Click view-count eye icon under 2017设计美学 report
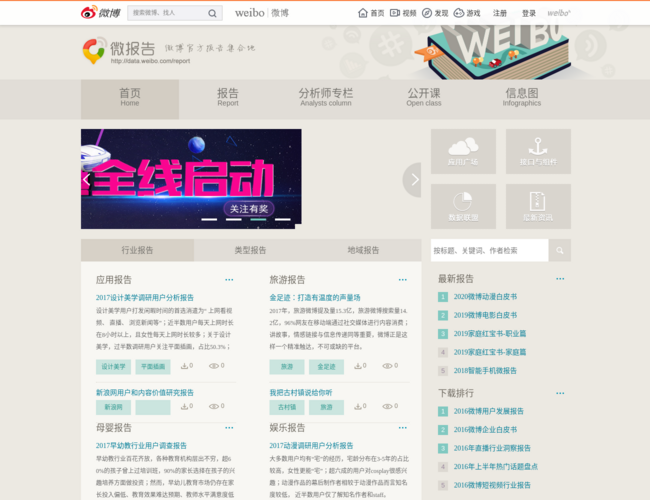The image size is (650, 500). [213, 366]
